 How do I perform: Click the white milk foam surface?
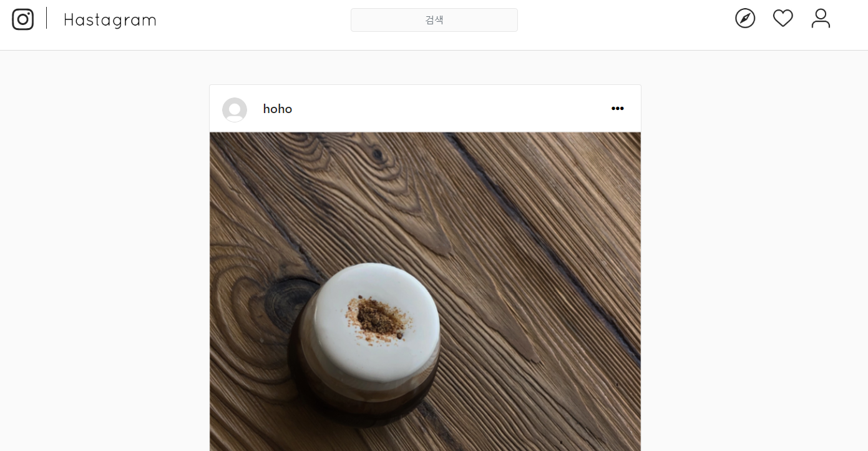pyautogui.click(x=378, y=322)
